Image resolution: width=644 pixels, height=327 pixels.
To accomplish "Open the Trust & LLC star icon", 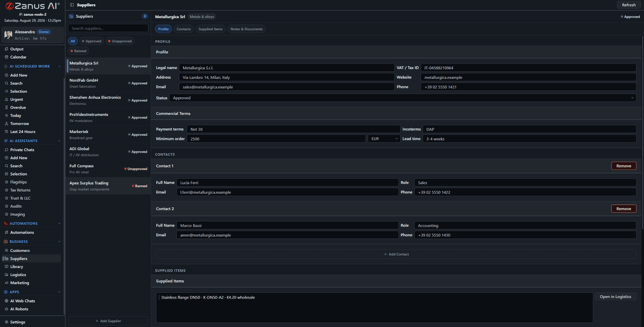I will tap(6, 198).
